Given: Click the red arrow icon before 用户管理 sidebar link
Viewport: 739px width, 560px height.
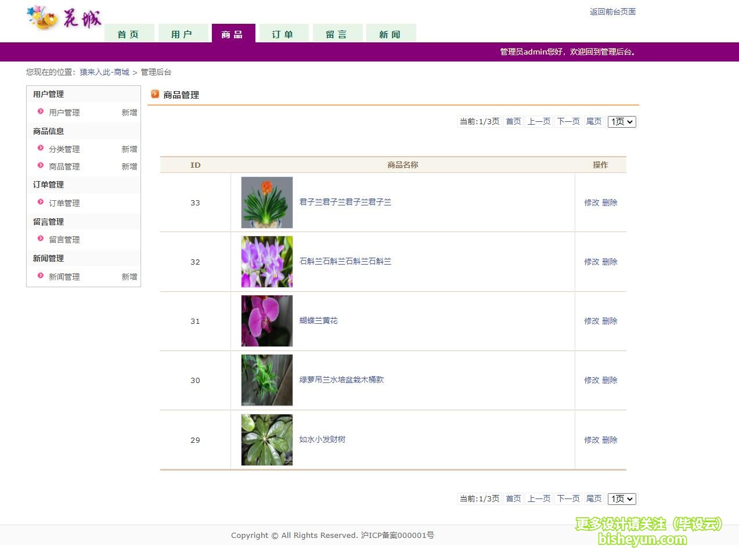Looking at the screenshot, I should [41, 113].
